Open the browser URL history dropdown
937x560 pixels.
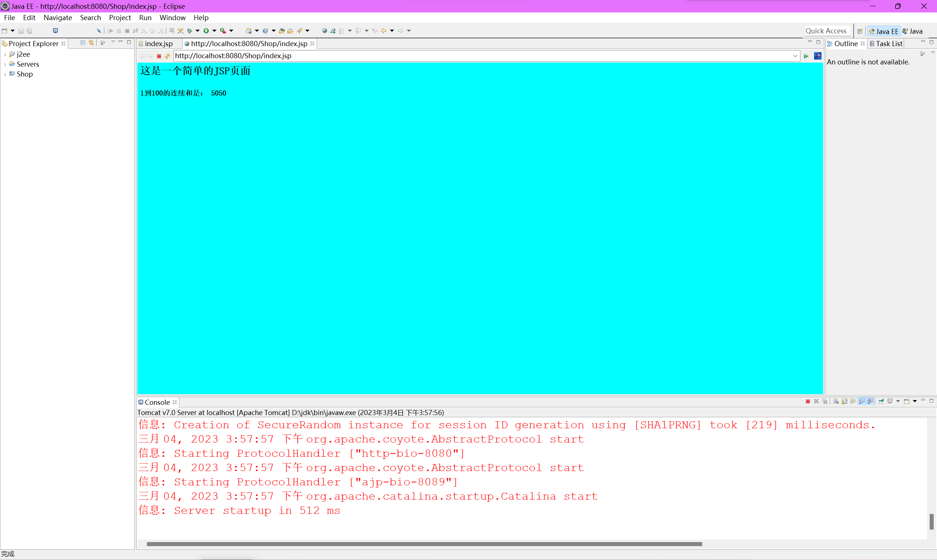(795, 56)
